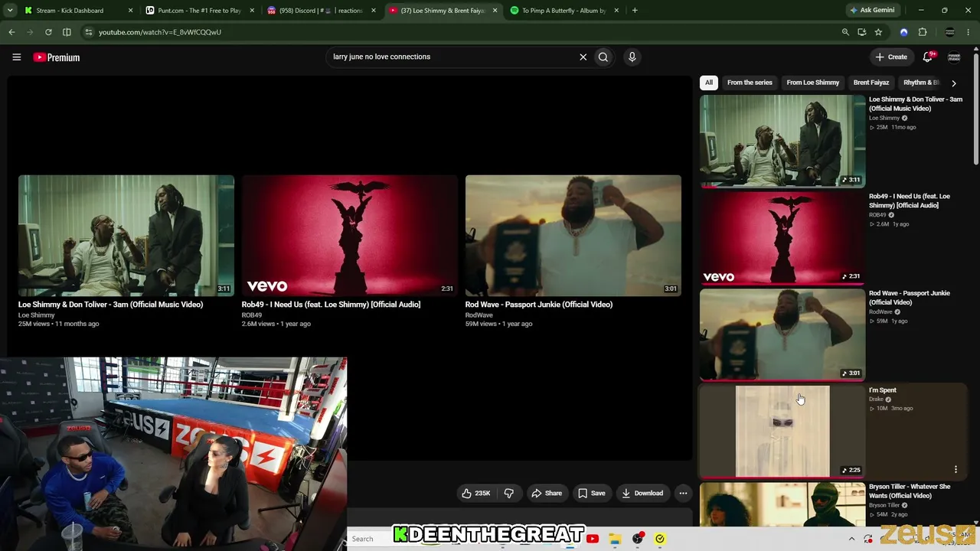This screenshot has width=980, height=551.
Task: Select the All filter chip
Action: [709, 83]
